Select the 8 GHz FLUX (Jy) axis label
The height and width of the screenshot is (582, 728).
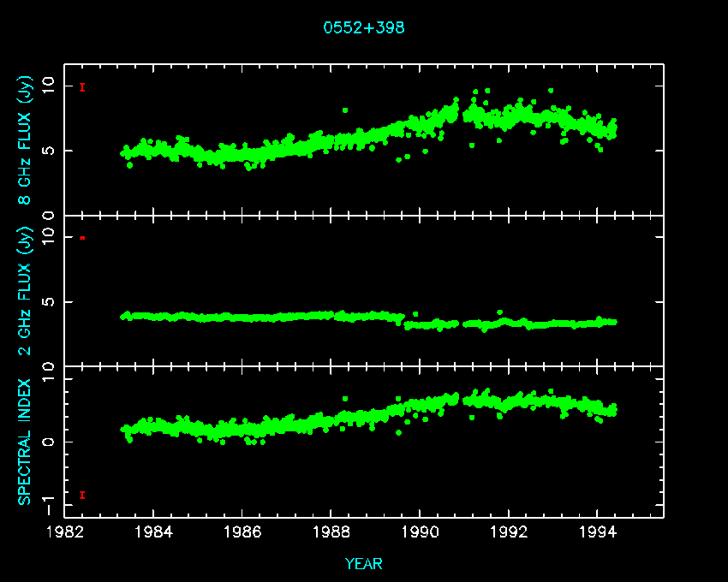pos(27,141)
